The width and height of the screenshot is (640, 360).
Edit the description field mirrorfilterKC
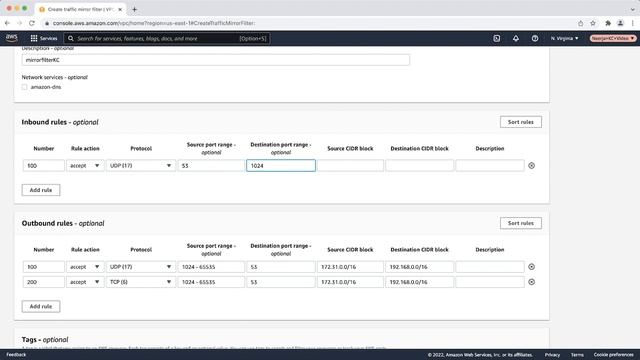tap(216, 60)
